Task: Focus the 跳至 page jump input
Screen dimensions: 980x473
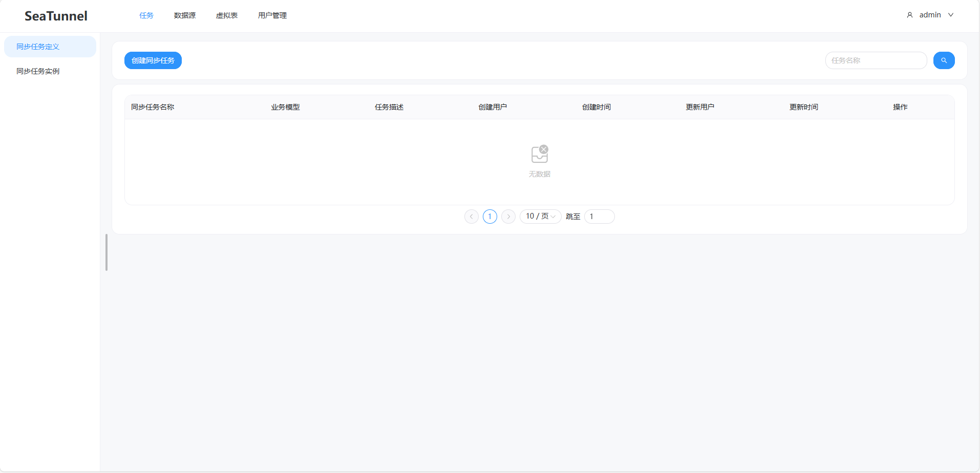Action: point(600,217)
